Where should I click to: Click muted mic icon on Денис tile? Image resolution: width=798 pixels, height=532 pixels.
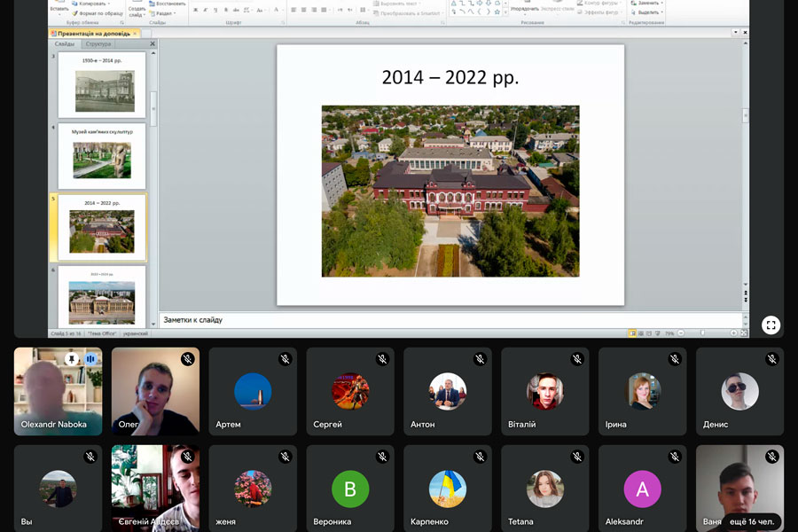pyautogui.click(x=771, y=359)
